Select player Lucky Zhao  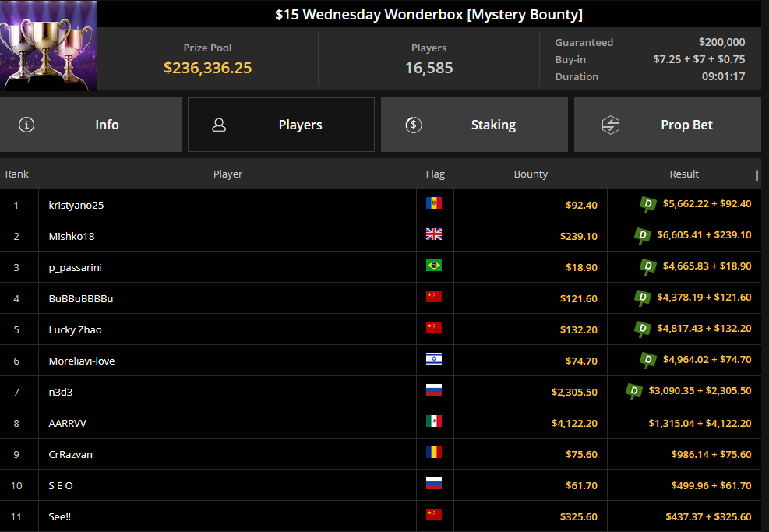click(x=75, y=330)
